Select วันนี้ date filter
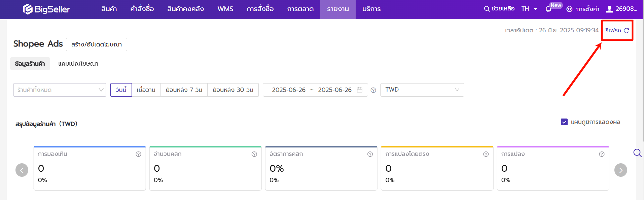The width and height of the screenshot is (644, 200). [x=121, y=90]
